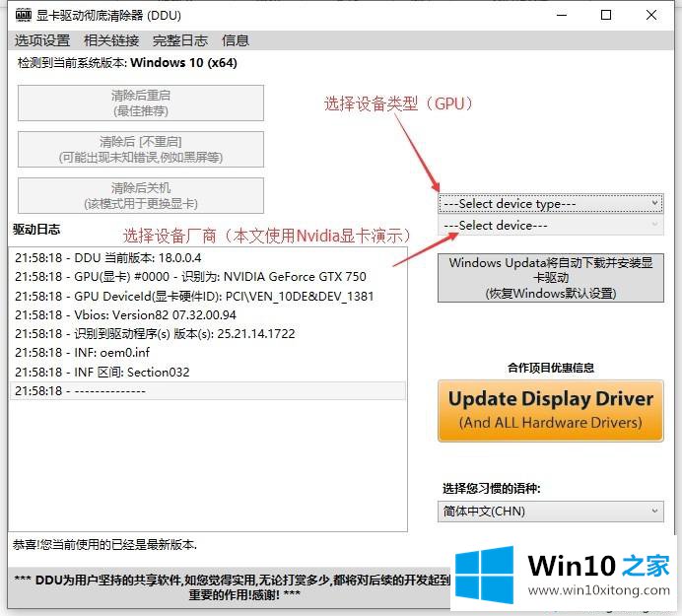Expand the Select device dropdown
Screen dimensions: 682x616
[x=551, y=226]
